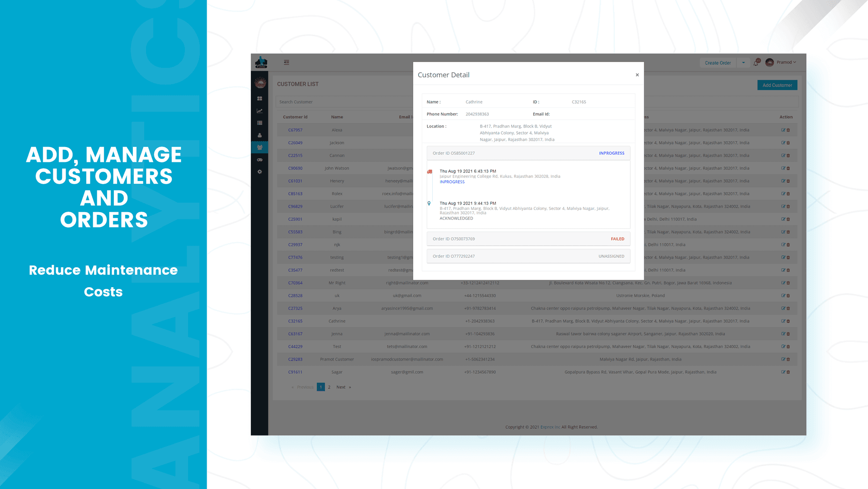The height and width of the screenshot is (489, 868).
Task: Click the ACKNOWLEDGED status text in timeline
Action: click(456, 218)
